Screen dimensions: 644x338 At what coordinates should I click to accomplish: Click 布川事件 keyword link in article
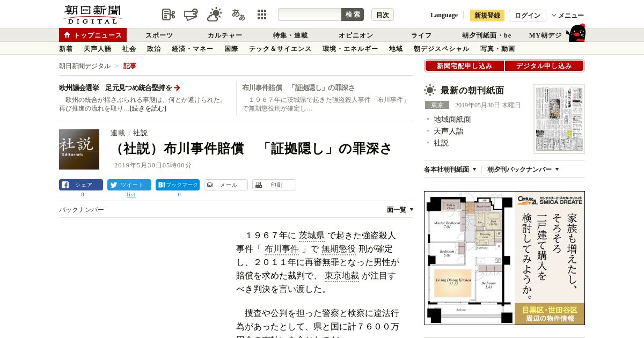coord(282,249)
